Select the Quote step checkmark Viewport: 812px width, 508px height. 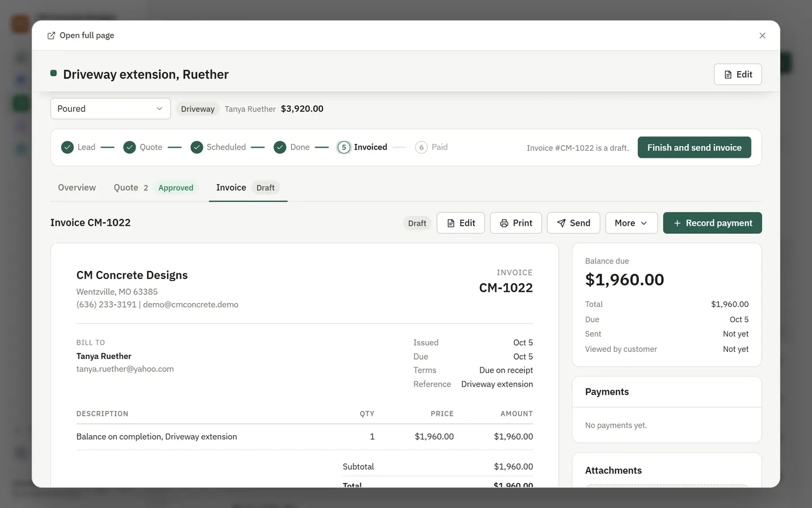pos(129,147)
